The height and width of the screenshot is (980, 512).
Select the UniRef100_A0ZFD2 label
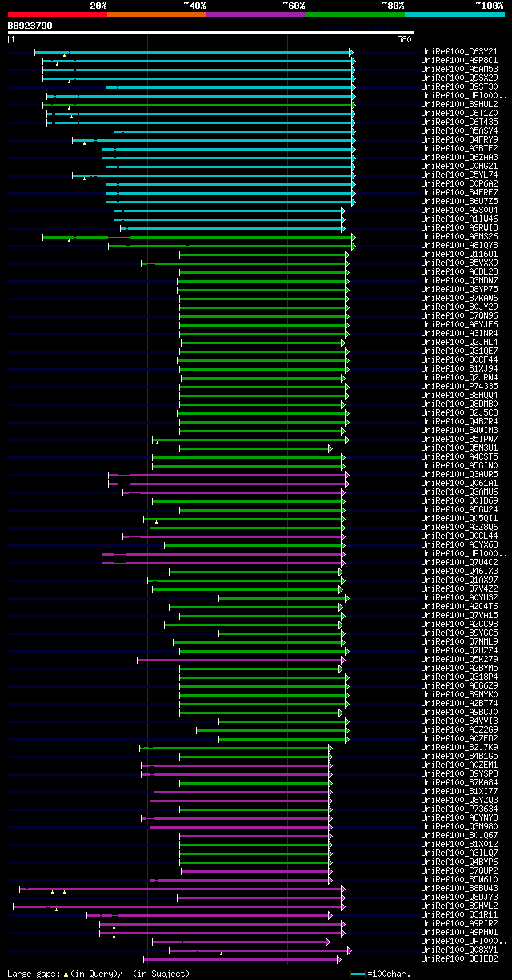tap(459, 738)
